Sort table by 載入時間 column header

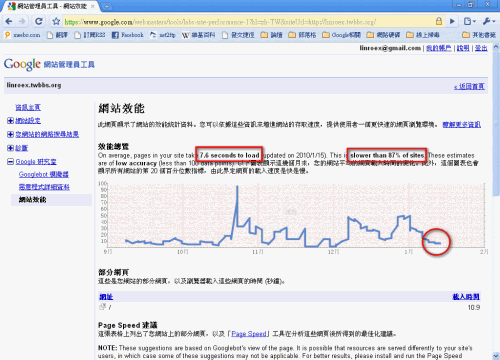(466, 297)
